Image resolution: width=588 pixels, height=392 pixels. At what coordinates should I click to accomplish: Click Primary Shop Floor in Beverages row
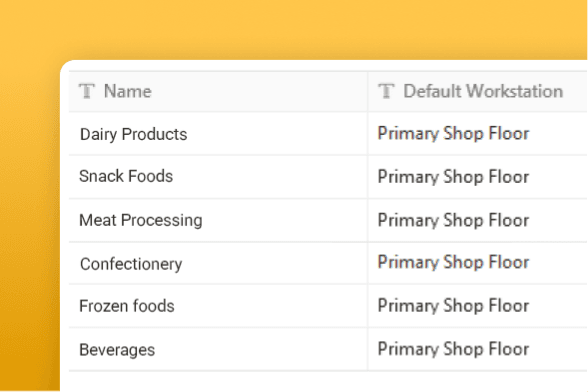[453, 349]
